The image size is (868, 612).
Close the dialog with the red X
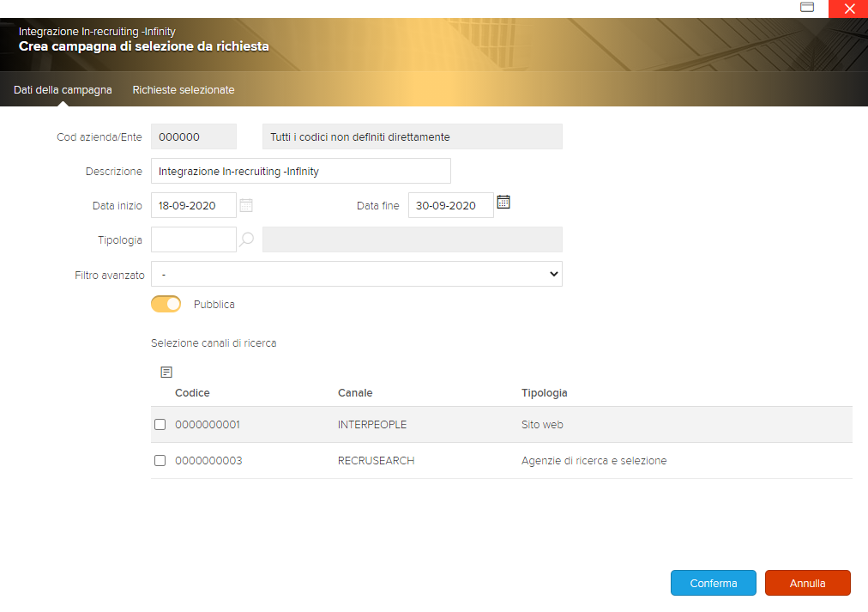point(848,9)
